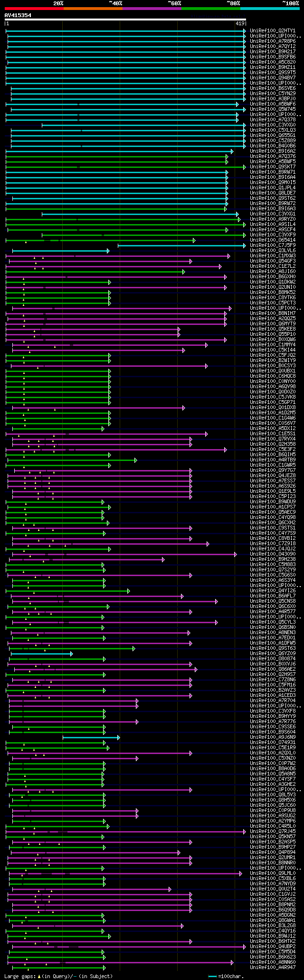
Task: Select hit label UniRef100_C3VXG0
Action: (273, 125)
